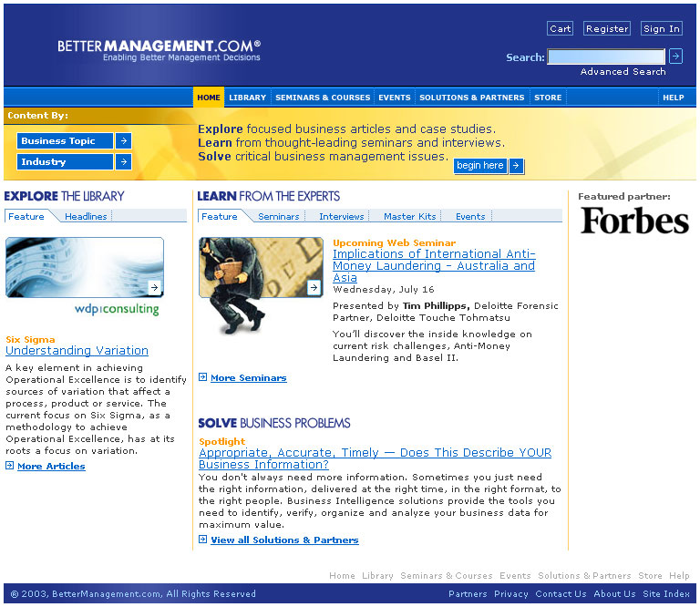
Task: Click the search submit arrow icon
Action: pyautogui.click(x=676, y=57)
